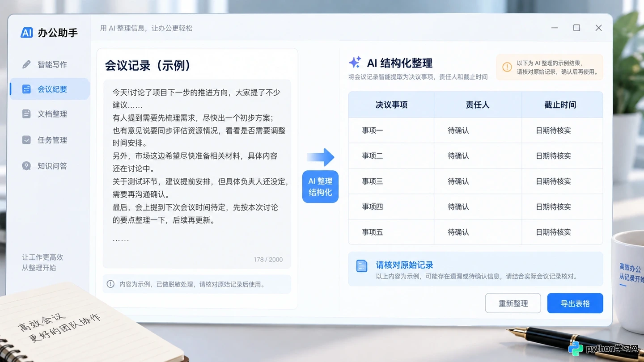This screenshot has height=362, width=644.
Task: Click the 重新整理 button
Action: 513,303
